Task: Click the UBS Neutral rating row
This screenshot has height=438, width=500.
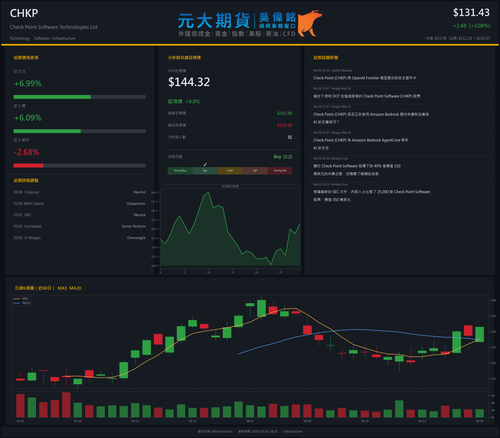Action: point(80,215)
